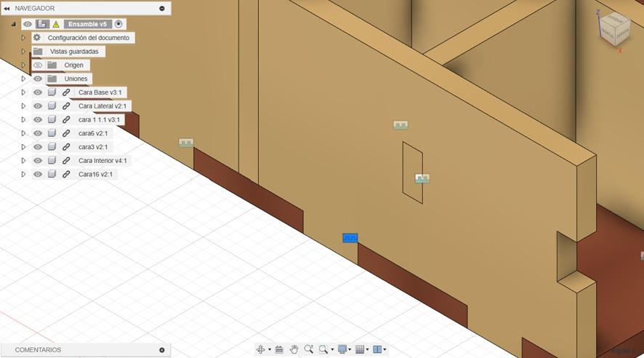Click the ViewCube in the corner
This screenshot has width=644, height=358.
[614, 29]
